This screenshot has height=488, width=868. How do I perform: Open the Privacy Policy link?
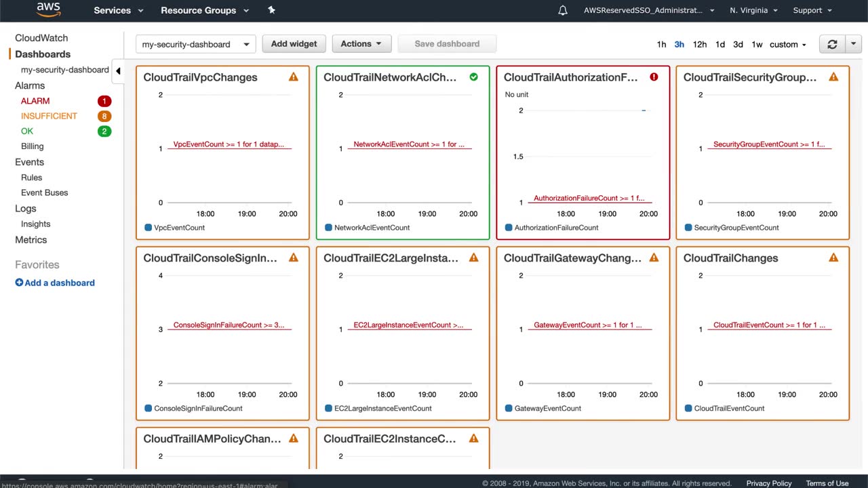tap(769, 483)
